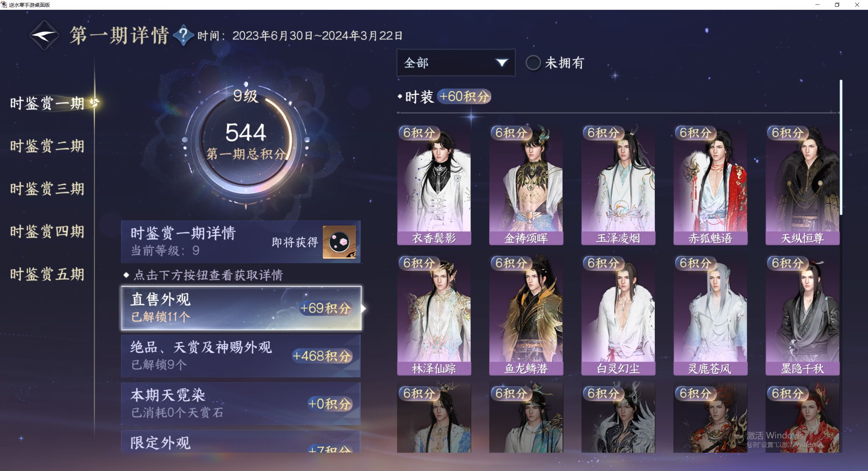
Task: Open the 全部 filter dropdown
Action: coord(456,63)
